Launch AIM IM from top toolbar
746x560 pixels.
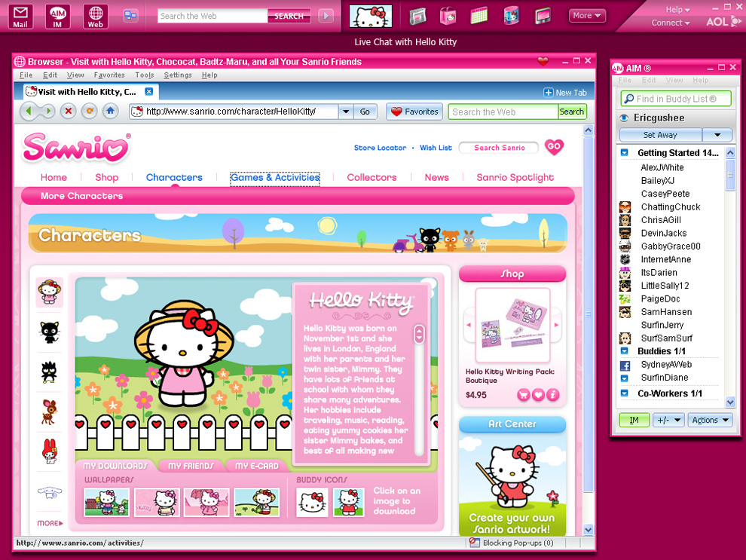(57, 16)
